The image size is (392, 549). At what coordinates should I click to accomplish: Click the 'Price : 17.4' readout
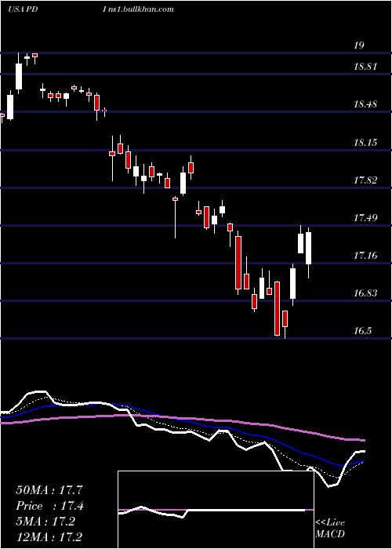point(50,506)
